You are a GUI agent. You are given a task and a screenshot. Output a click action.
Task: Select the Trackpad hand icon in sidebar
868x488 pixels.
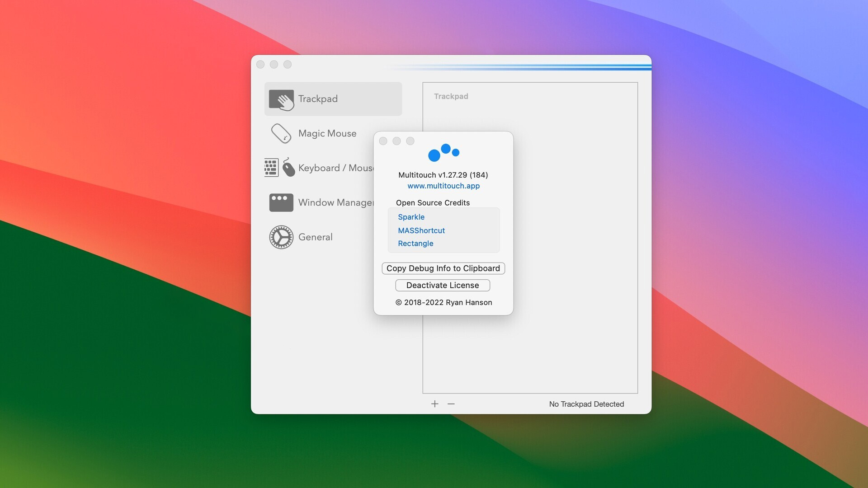(x=282, y=99)
